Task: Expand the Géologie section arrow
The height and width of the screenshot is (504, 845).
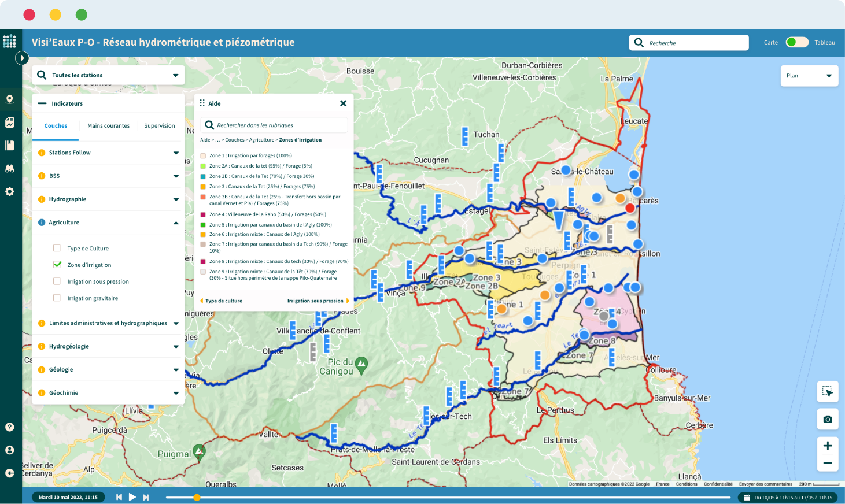Action: [x=176, y=370]
